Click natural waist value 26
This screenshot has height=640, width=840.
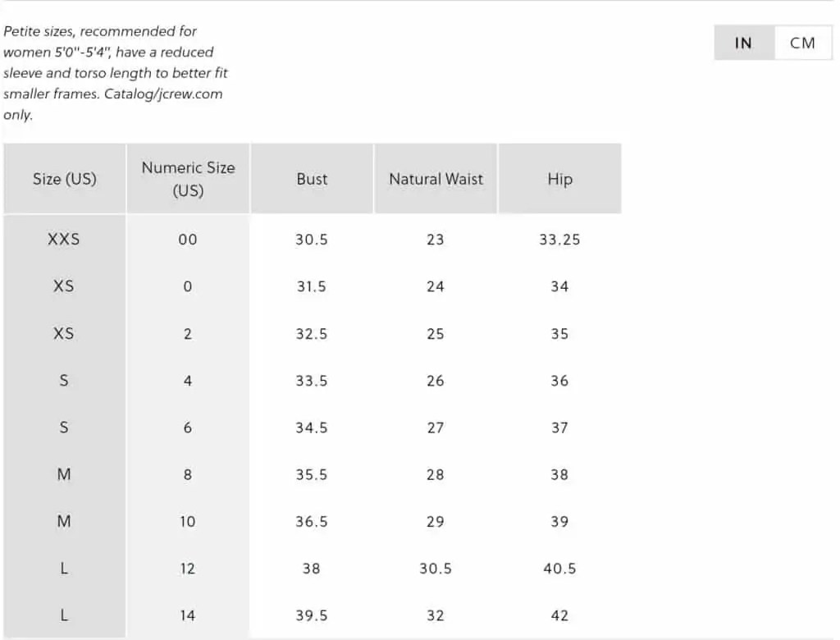pyautogui.click(x=435, y=381)
